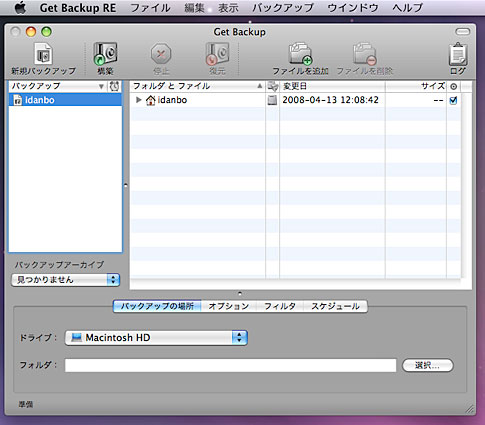The image size is (485, 425).
Task: Switch to the オプション tab
Action: click(229, 306)
